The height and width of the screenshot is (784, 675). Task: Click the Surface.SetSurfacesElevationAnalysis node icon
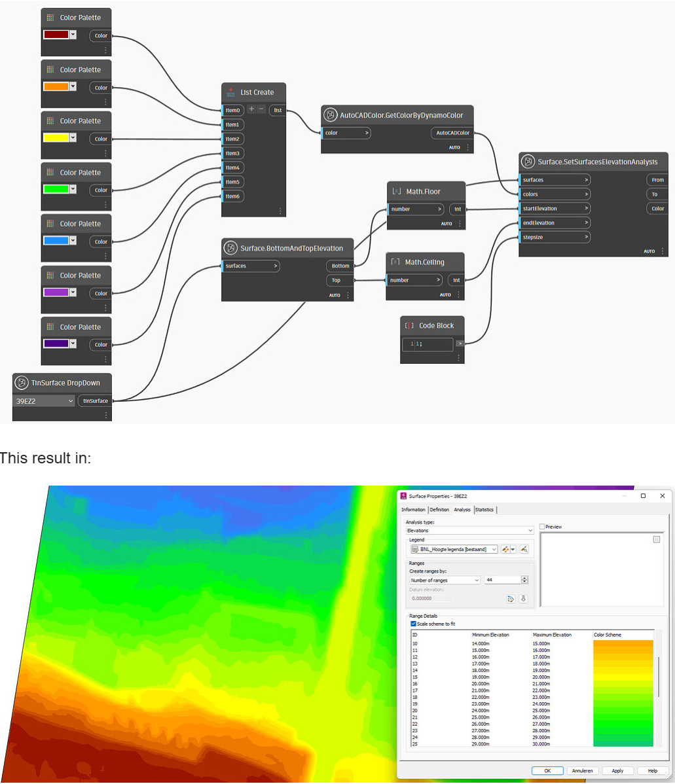click(526, 161)
